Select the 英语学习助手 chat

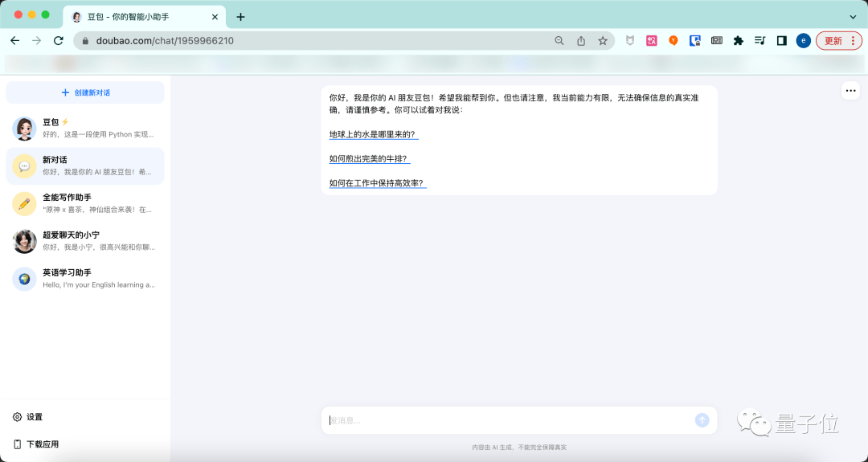[x=85, y=279]
